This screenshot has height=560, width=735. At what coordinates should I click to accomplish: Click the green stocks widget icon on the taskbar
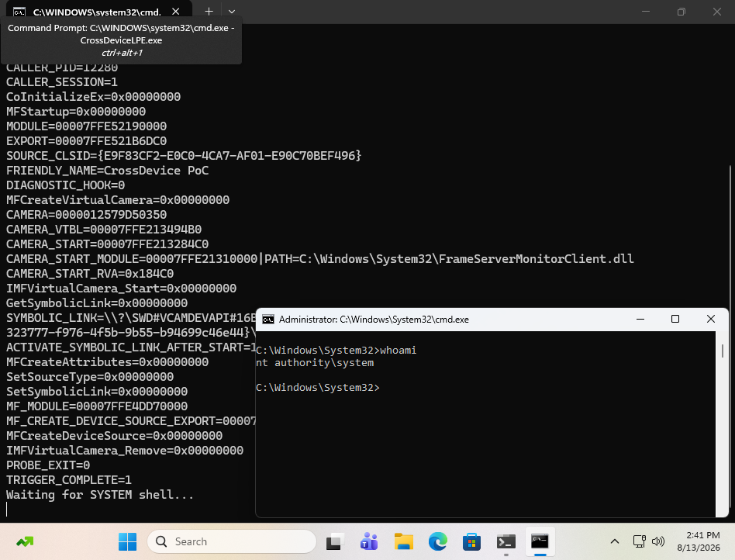25,541
